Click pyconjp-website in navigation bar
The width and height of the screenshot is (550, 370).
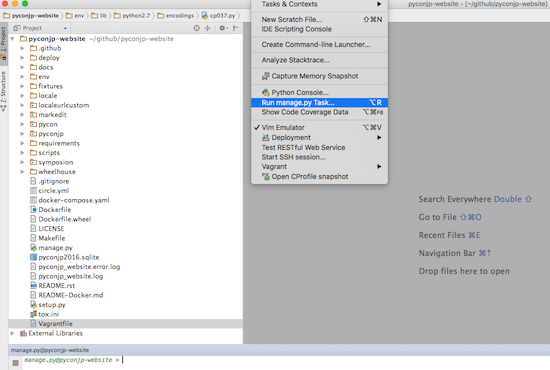pyautogui.click(x=31, y=16)
